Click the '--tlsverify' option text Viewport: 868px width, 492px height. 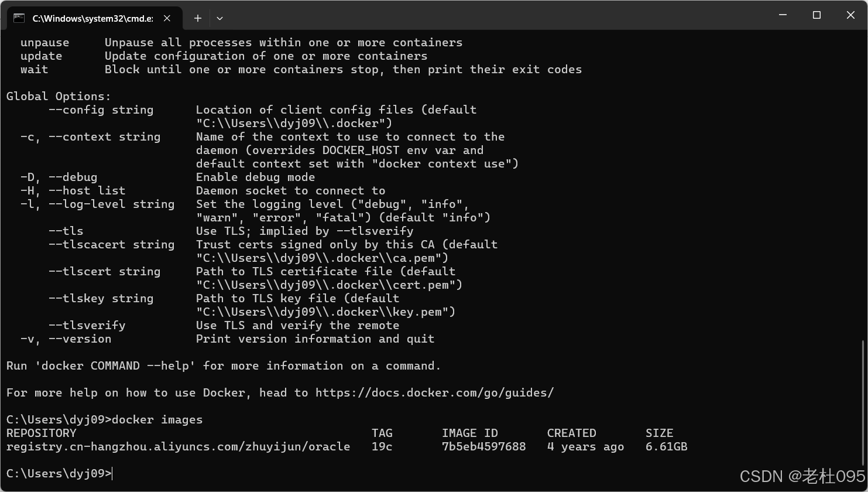(x=87, y=325)
